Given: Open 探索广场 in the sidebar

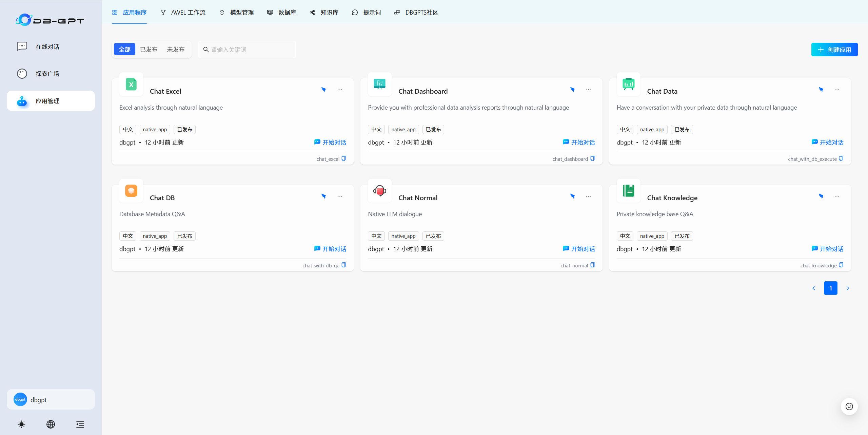Looking at the screenshot, I should point(47,74).
